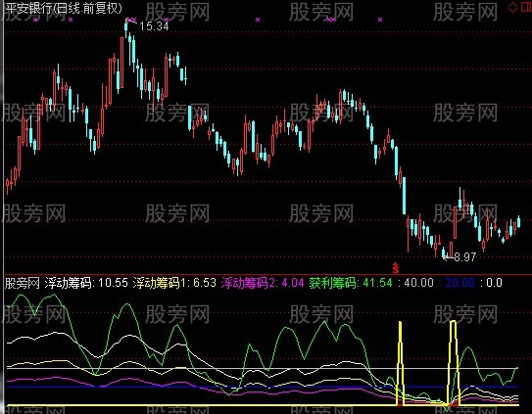Select the green 获利筹码: 41.54 indicator label
Screen dimensions: 532x414
pos(351,283)
